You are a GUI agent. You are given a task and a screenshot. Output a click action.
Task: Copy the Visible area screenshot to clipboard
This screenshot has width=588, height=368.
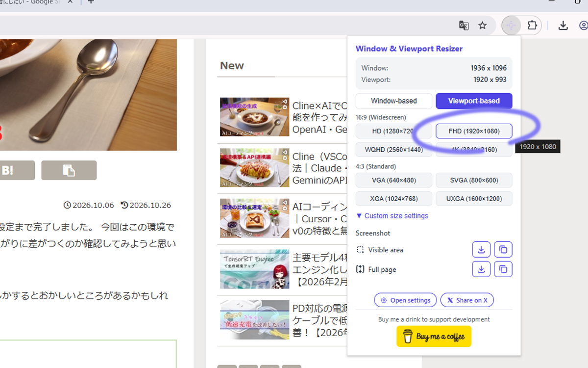click(503, 250)
